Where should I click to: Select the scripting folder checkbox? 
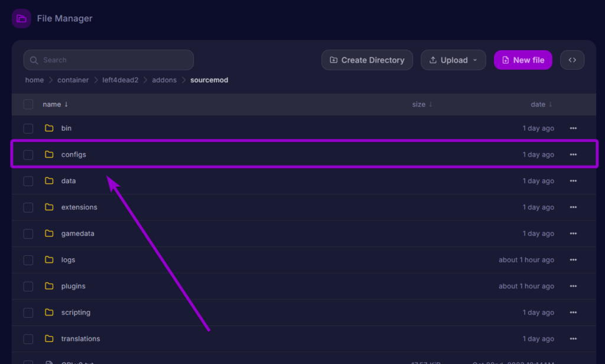(28, 313)
